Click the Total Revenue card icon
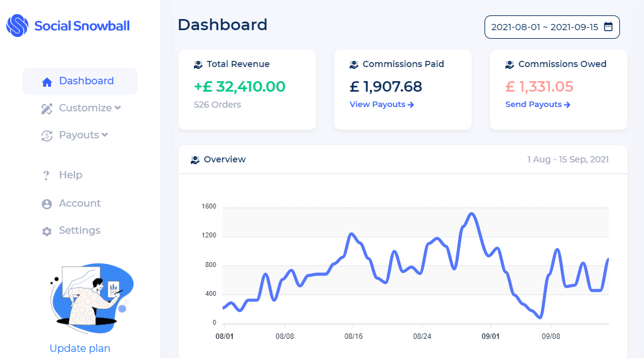This screenshot has width=644, height=358. (x=198, y=65)
